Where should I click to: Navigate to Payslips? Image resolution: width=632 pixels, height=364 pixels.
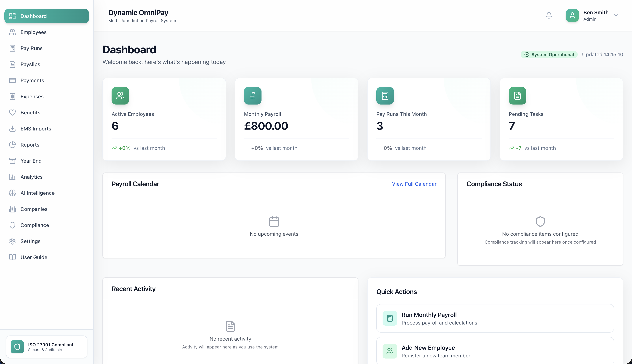(46, 64)
